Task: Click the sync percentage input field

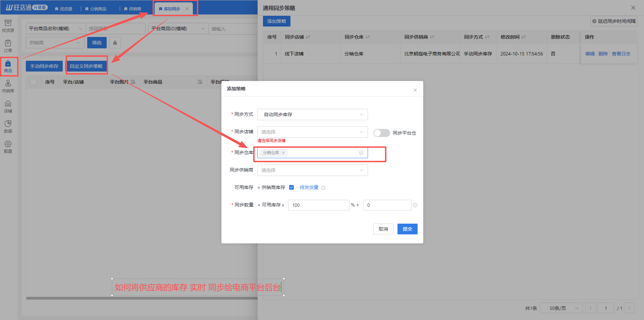Action: tap(318, 205)
